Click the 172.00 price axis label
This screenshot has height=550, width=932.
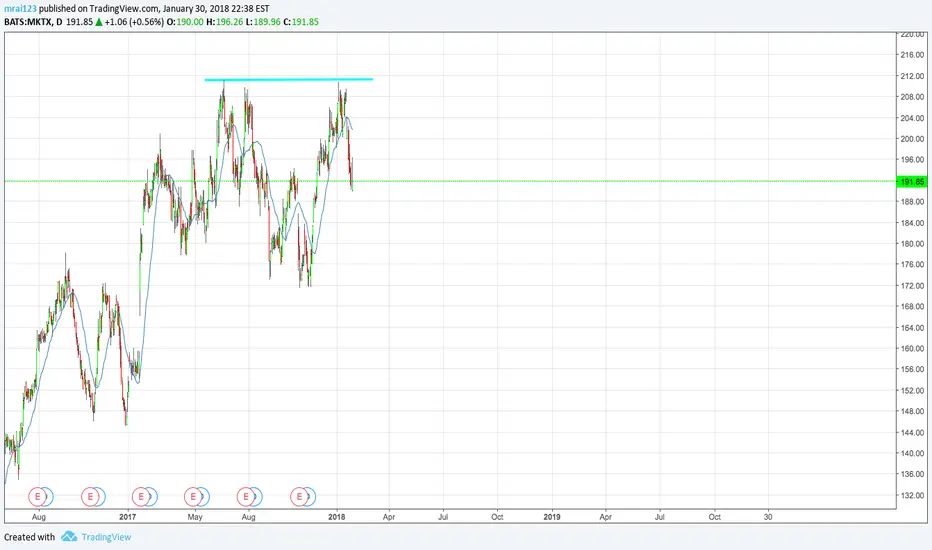coord(912,286)
